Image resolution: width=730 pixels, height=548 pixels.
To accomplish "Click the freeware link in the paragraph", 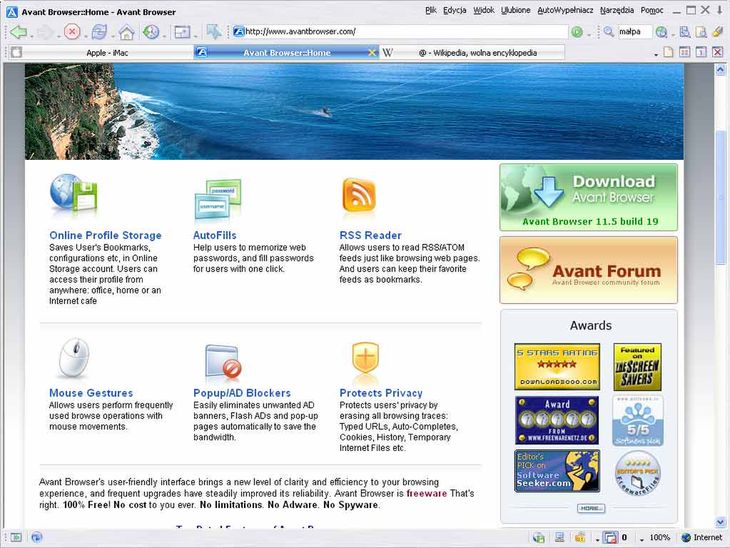I will pyautogui.click(x=426, y=493).
